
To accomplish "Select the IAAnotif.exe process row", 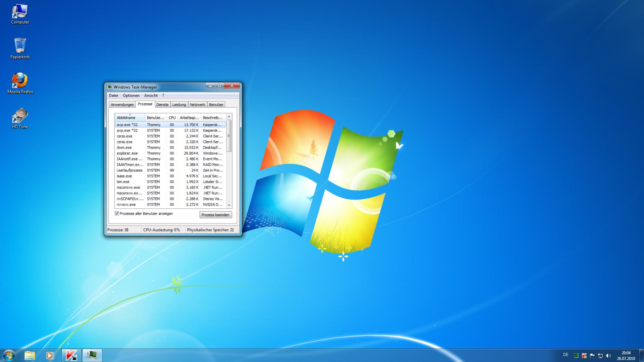I will click(x=170, y=159).
